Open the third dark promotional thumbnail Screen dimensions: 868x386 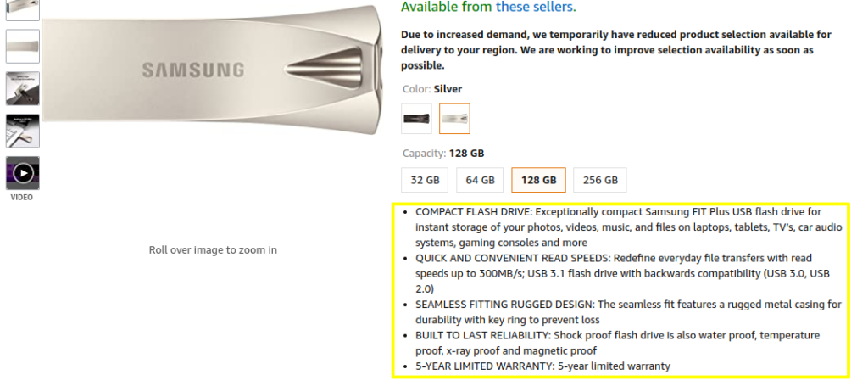(23, 88)
